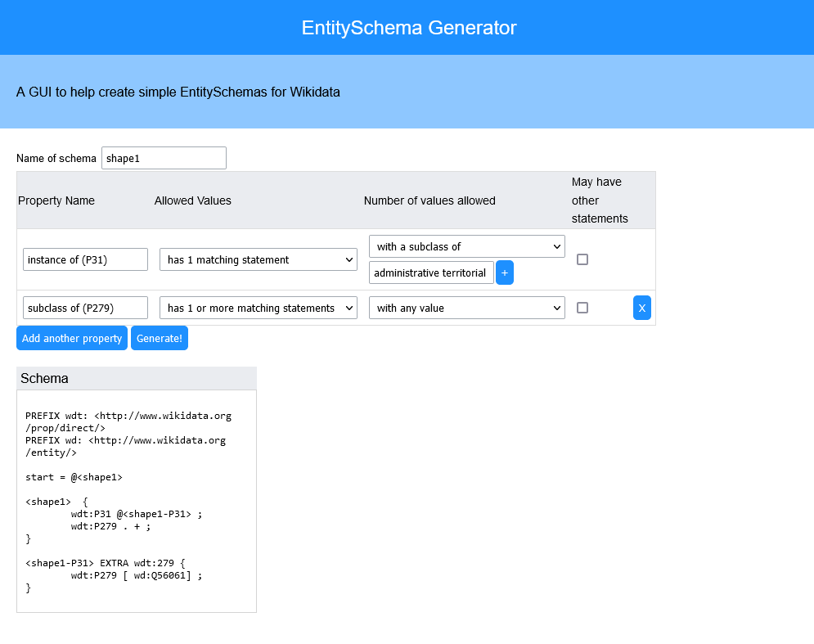This screenshot has width=814, height=644.
Task: Click the '<shape1-P31> EXTRA wdt:279 {' line
Action: 106,563
